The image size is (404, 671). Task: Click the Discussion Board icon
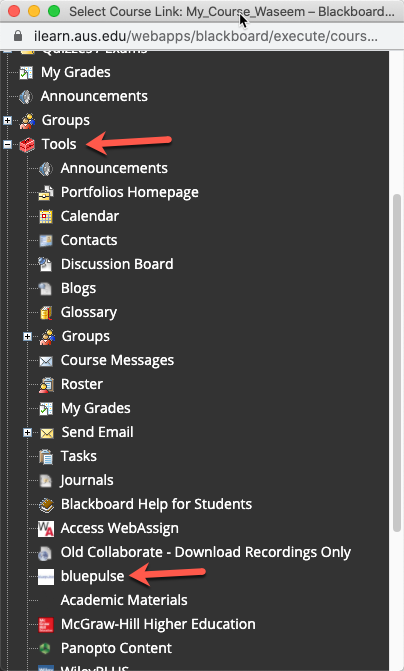click(x=45, y=264)
